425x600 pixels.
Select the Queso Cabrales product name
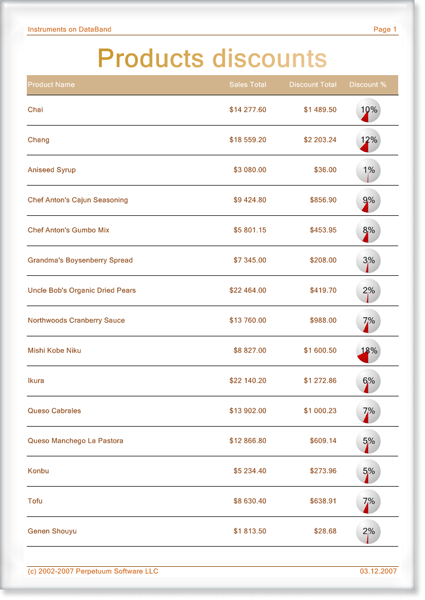click(x=54, y=411)
